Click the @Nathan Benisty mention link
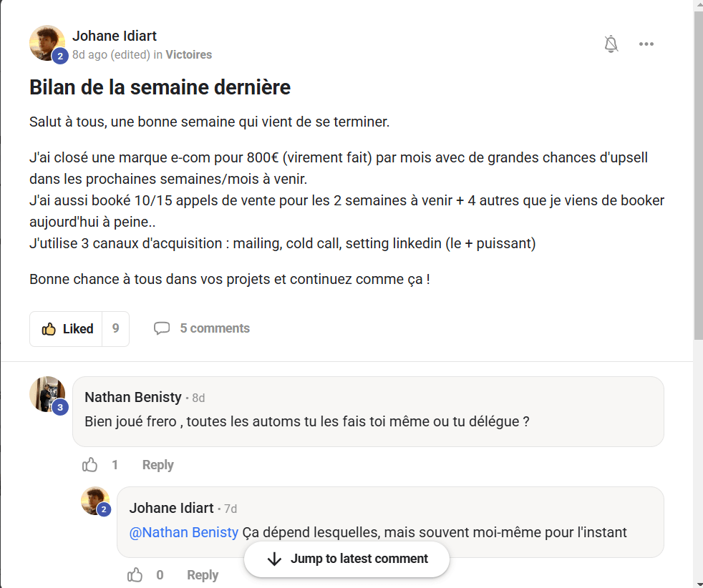 (x=184, y=532)
